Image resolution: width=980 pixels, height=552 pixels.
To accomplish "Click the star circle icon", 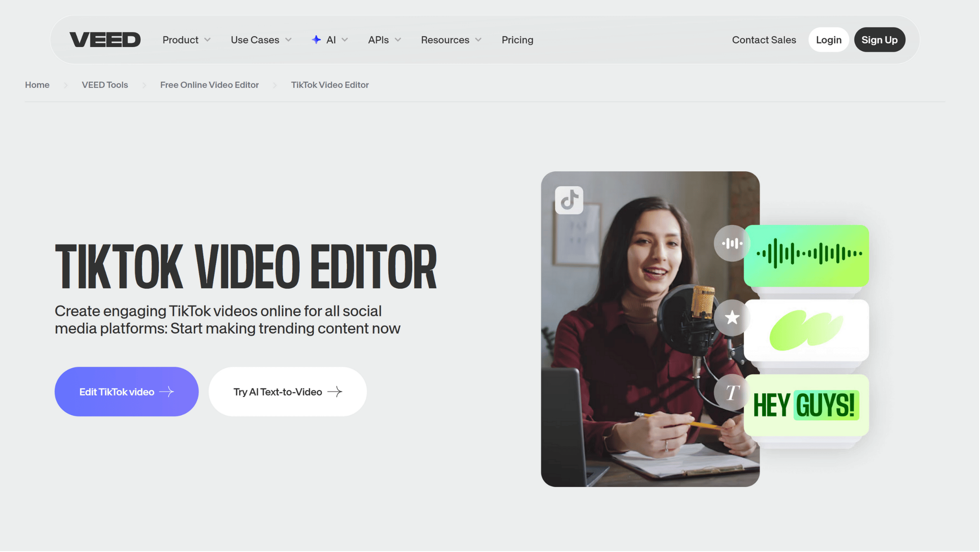I will coord(732,318).
